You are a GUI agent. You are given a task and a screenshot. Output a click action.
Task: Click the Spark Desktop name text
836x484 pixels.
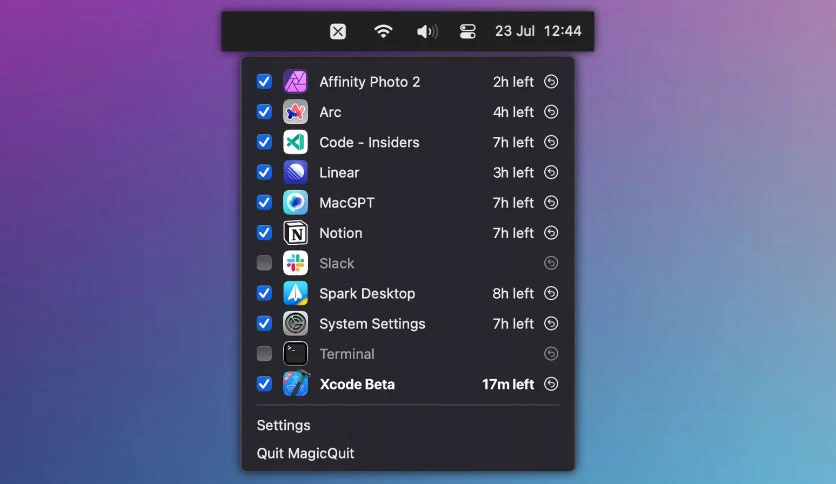point(367,294)
